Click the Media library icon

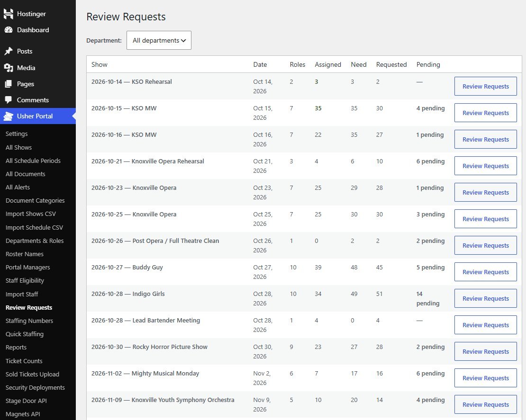[9, 68]
